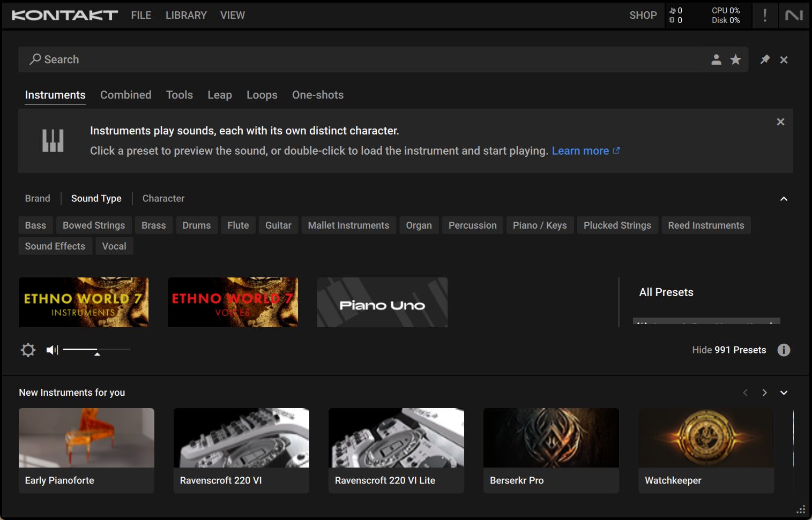This screenshot has width=812, height=520.
Task: Open the FILE menu
Action: (141, 16)
